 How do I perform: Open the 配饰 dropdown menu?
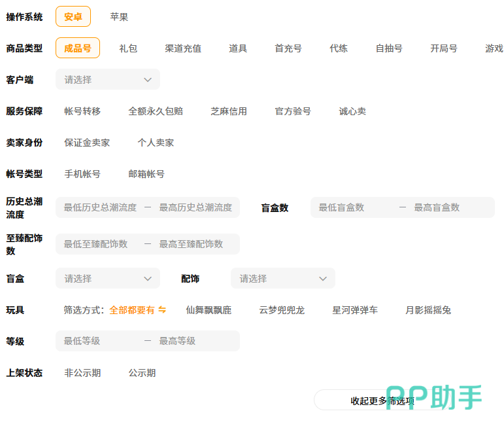(282, 279)
